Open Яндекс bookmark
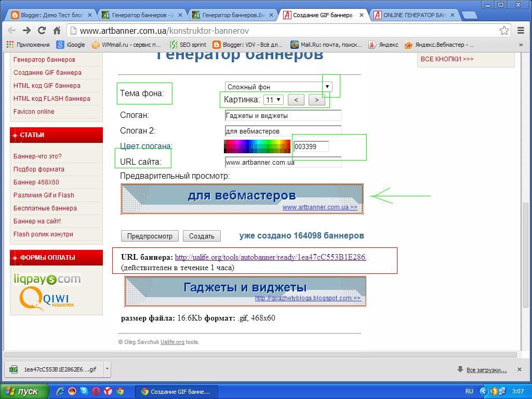This screenshot has height=399, width=532. click(383, 45)
